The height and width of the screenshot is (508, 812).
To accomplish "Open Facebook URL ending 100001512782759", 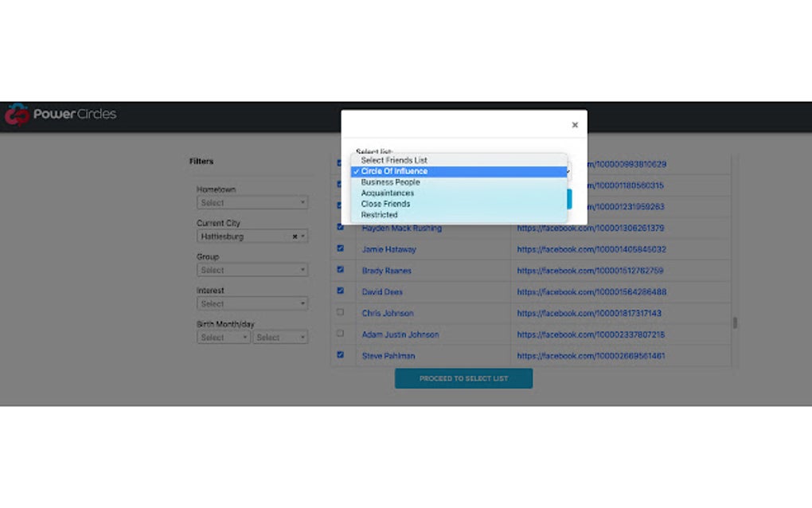I will 590,270.
